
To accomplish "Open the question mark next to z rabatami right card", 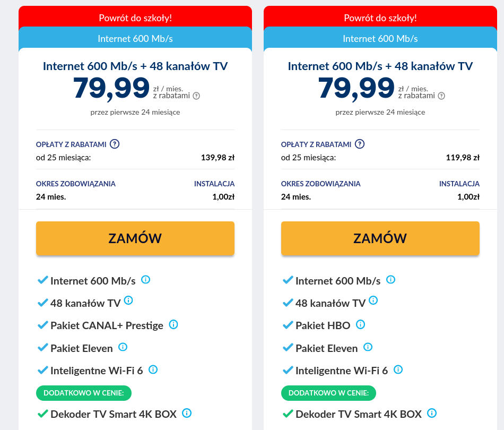I will pos(441,96).
